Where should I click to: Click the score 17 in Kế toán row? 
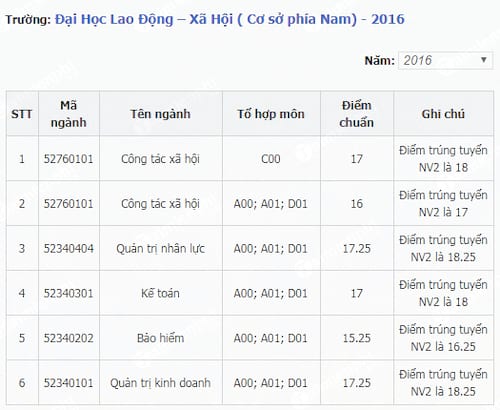point(357,293)
